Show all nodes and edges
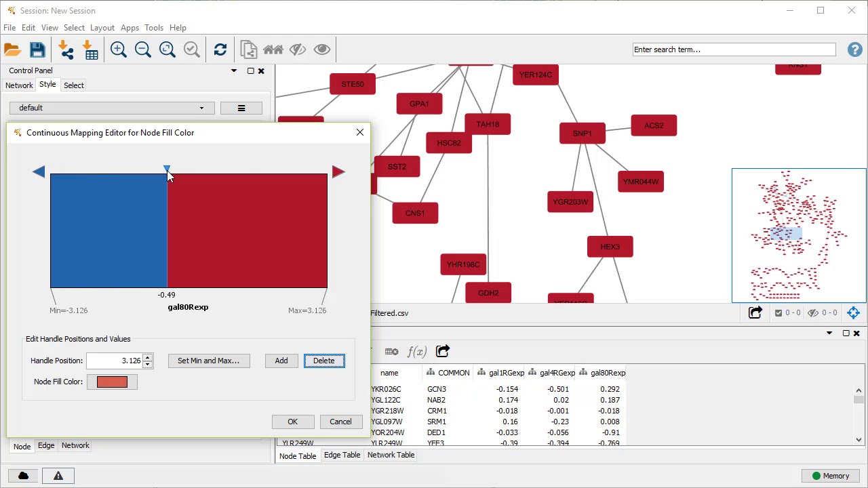The image size is (868, 488). 322,49
